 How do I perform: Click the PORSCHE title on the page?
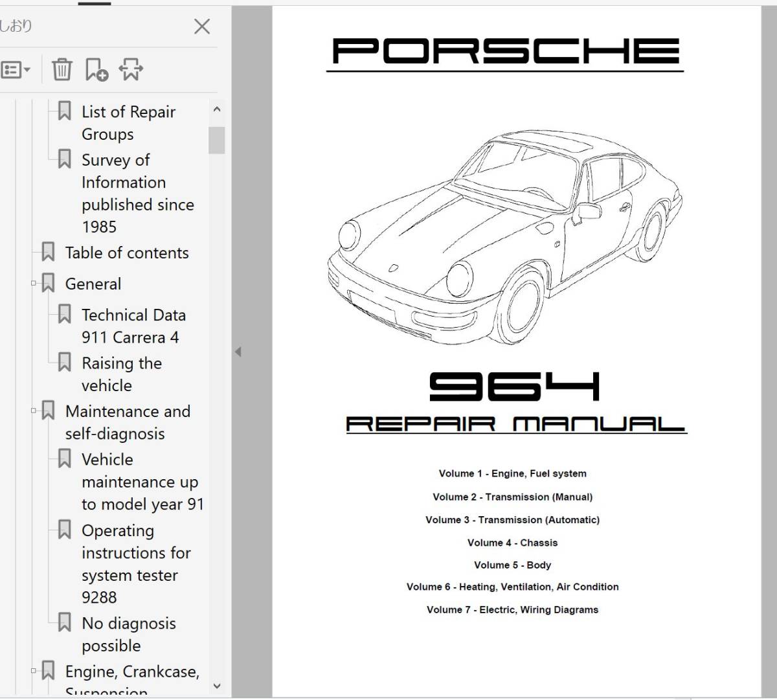point(506,51)
